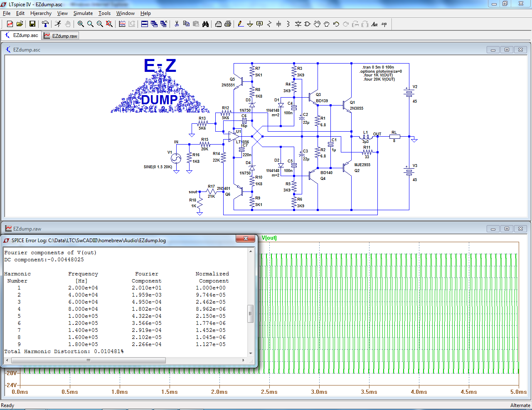Screen dimensions: 532x410
Task: Minimize the EZdump.raw waveform child window
Action: 493,229
